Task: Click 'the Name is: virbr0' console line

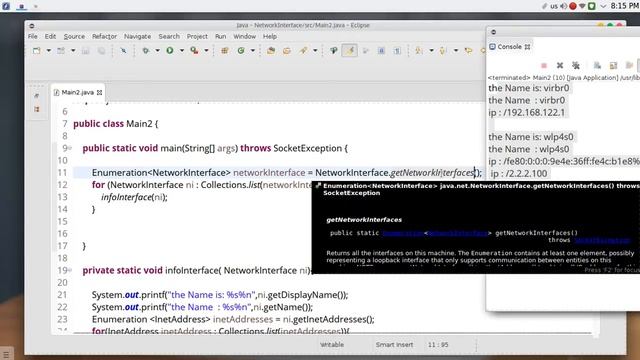Action: [529, 88]
